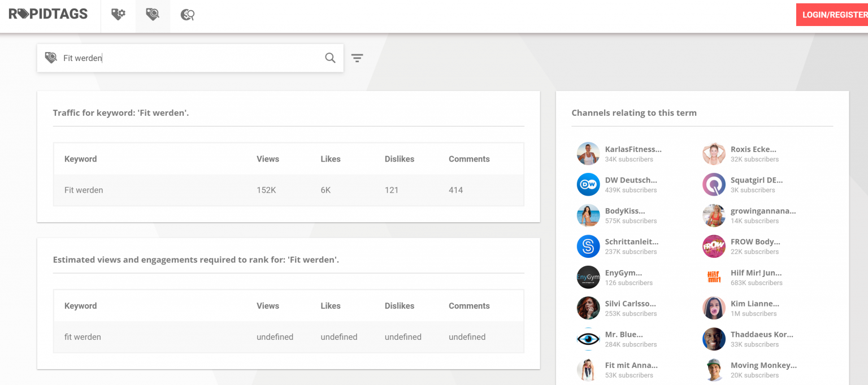Open the third navbar tool with magnifier
868x385 pixels.
(188, 15)
